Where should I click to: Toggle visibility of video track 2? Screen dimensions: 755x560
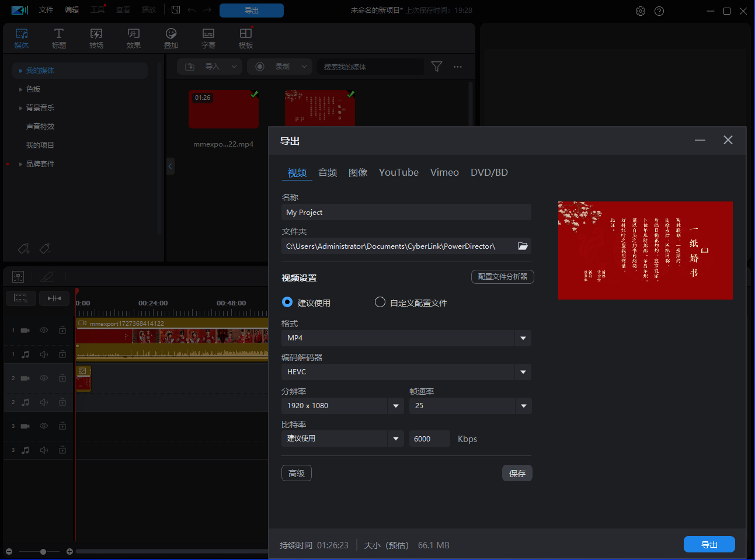(44, 378)
